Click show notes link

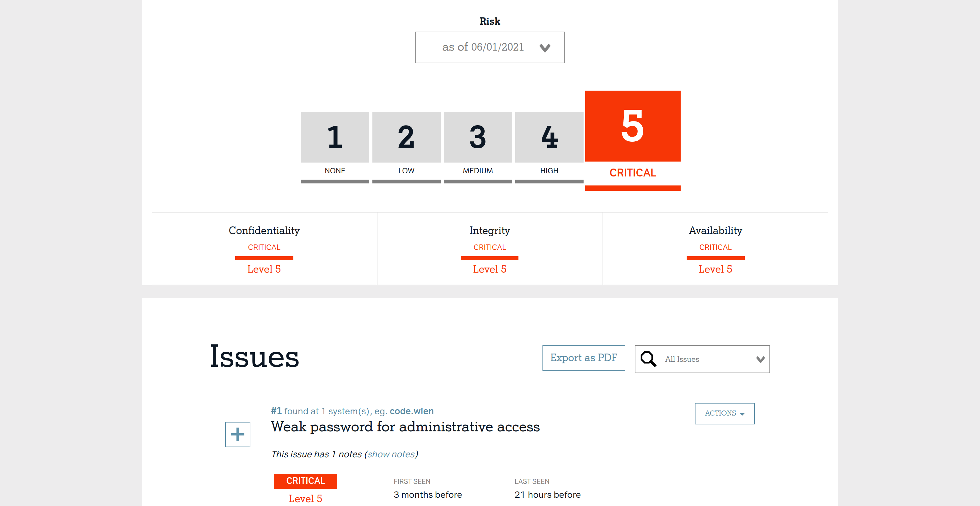tap(391, 454)
